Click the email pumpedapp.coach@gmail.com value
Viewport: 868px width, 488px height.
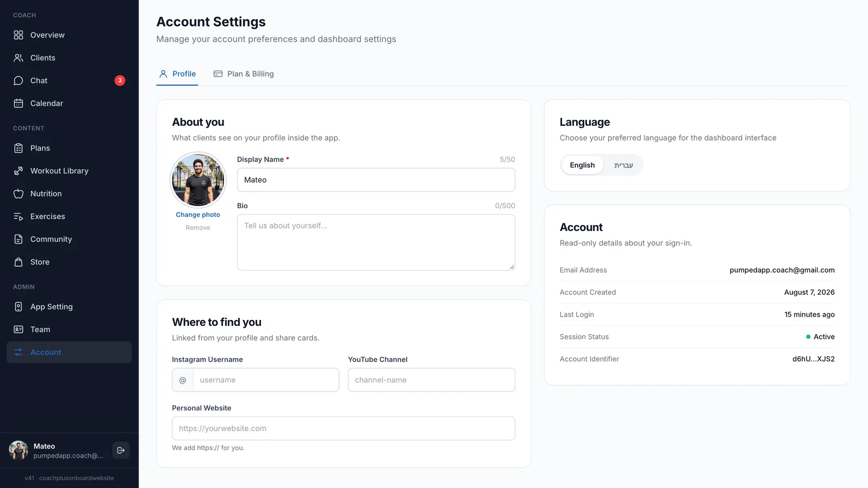(782, 270)
